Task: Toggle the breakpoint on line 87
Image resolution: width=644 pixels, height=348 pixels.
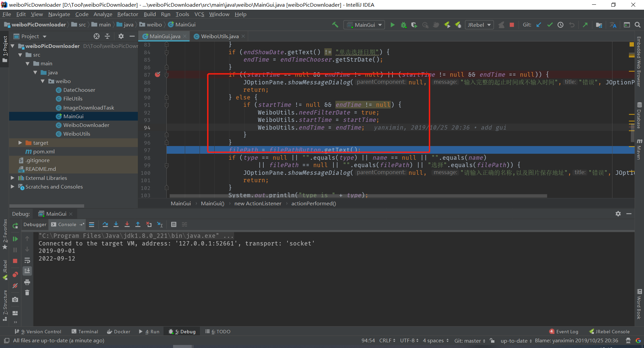Action: click(158, 74)
